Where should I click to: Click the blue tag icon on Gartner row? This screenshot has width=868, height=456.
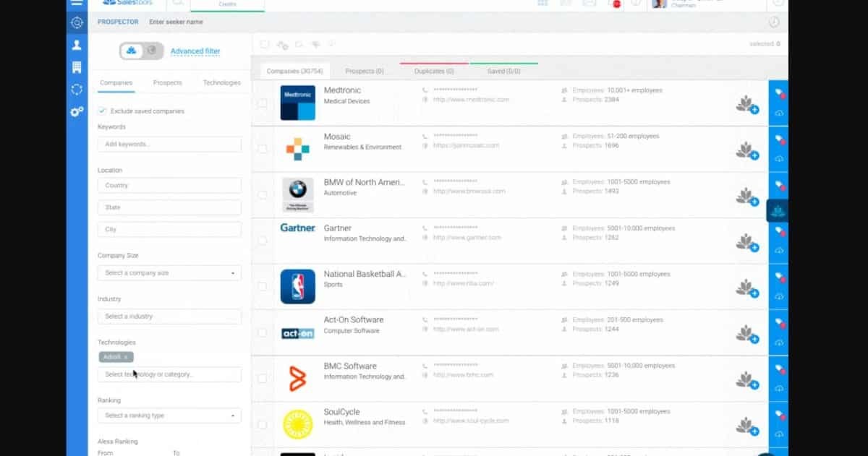click(x=779, y=231)
